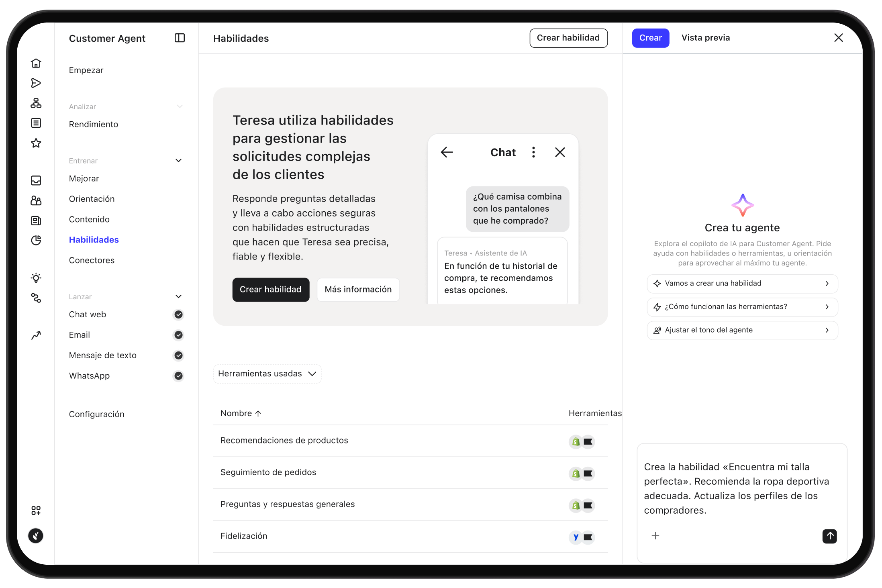Click the Más información button
Viewport: 882px width, 588px height.
point(358,290)
